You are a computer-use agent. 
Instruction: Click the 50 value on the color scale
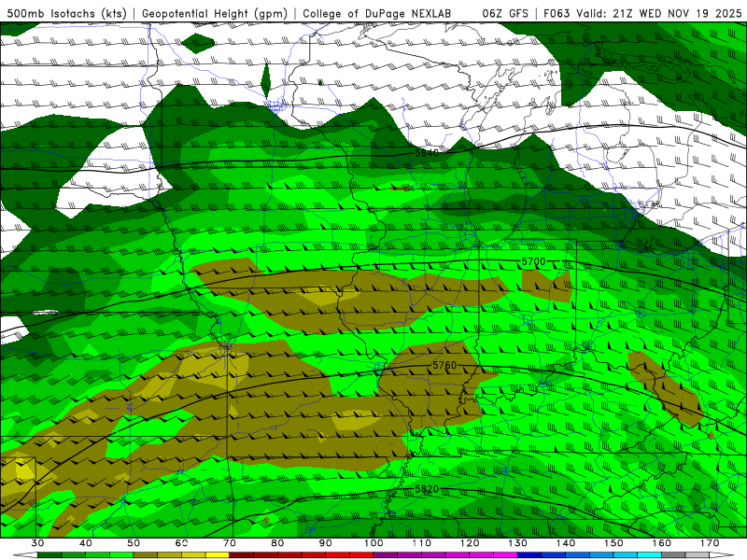[x=134, y=543]
